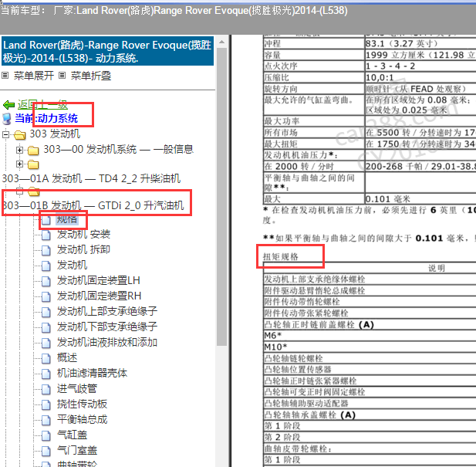This screenshot has width=476, height=467.
Task: Open the 发动机固定装置RH page
Action: pos(99,296)
